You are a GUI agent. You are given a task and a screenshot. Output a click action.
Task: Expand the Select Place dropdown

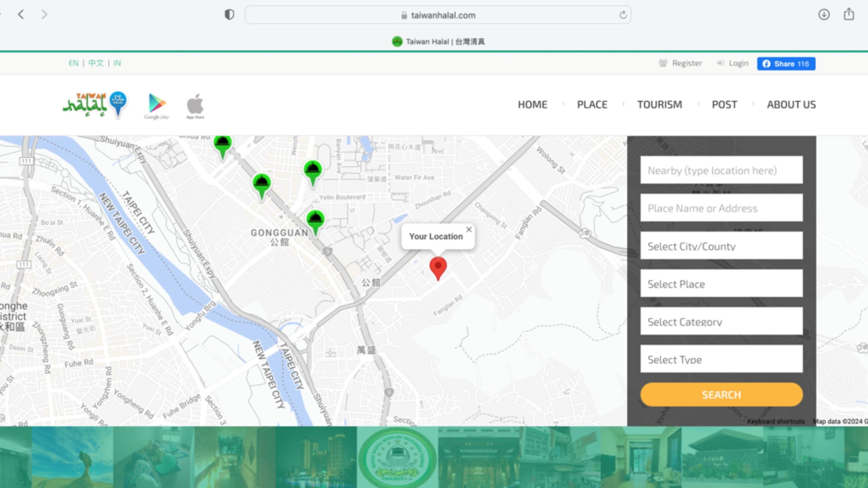click(x=722, y=284)
